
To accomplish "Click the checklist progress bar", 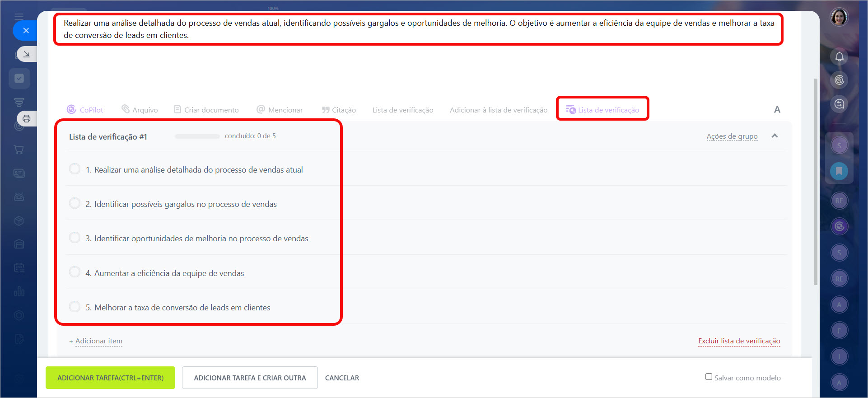I will coord(197,136).
